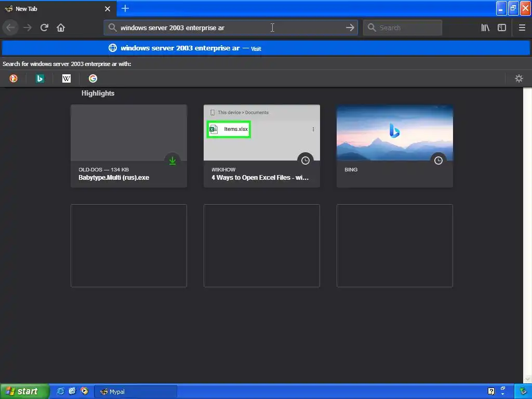Screen dimensions: 532x399
Task: Open the home page
Action: [x=61, y=28]
